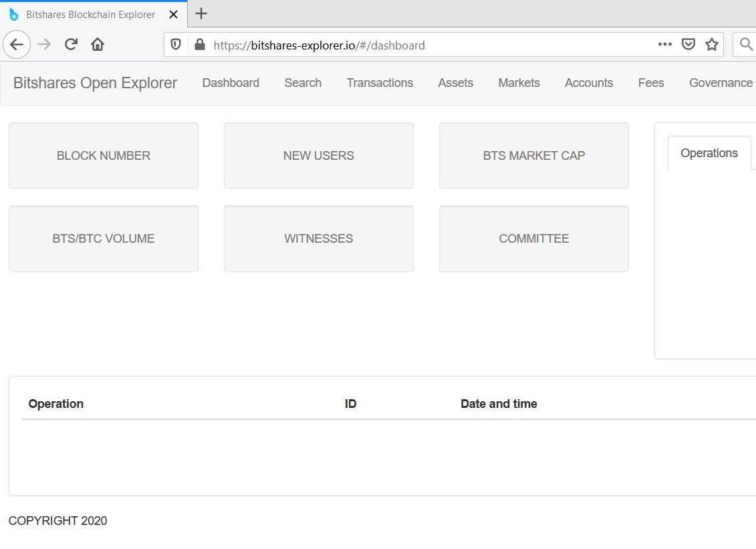Click the WITNESSES card
This screenshot has width=756, height=549.
(x=319, y=239)
